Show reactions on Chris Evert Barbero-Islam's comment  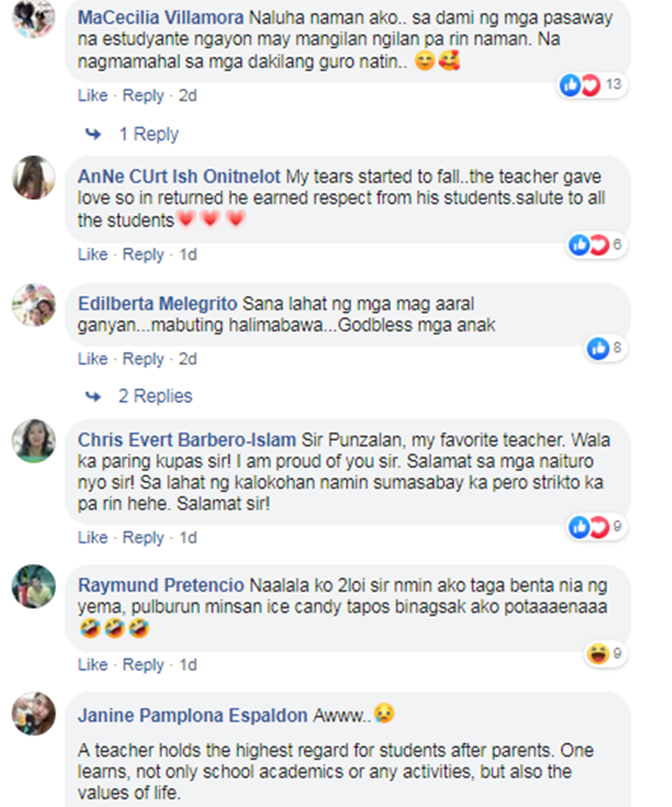(x=596, y=527)
